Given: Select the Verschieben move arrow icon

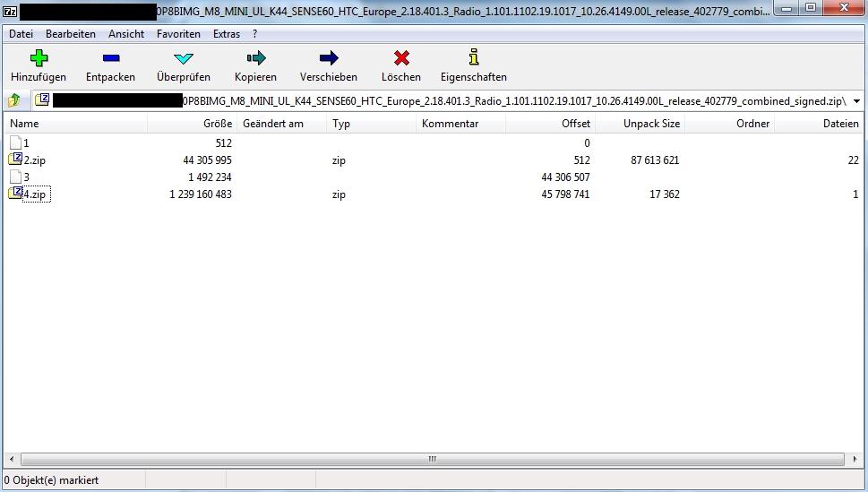Looking at the screenshot, I should tap(329, 58).
